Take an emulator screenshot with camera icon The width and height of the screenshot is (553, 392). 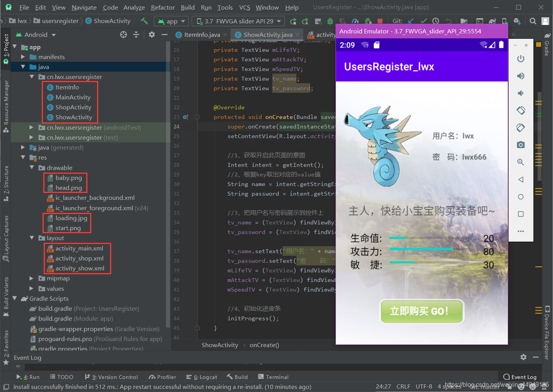coord(520,145)
